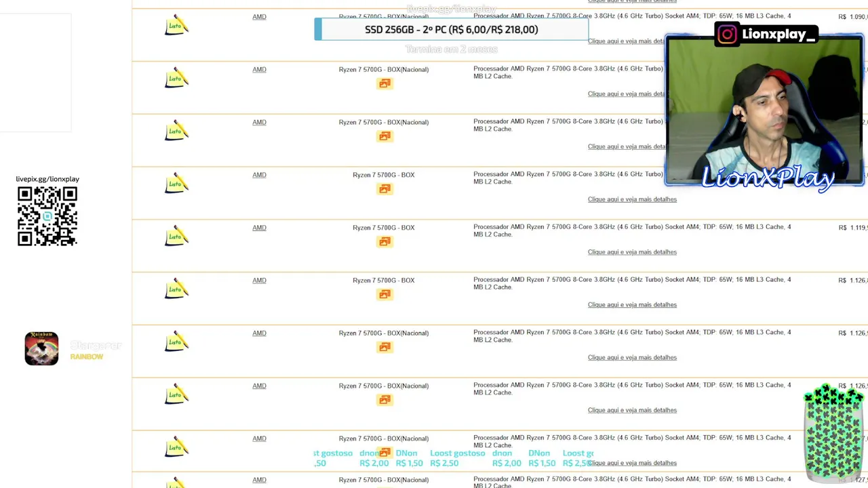Click the Instagram logo icon
868x488 pixels.
coord(727,34)
